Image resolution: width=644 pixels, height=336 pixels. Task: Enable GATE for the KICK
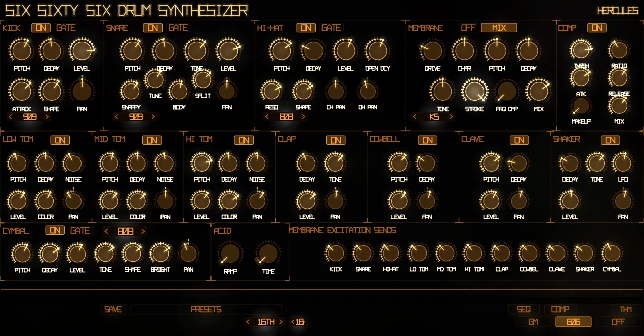click(66, 28)
